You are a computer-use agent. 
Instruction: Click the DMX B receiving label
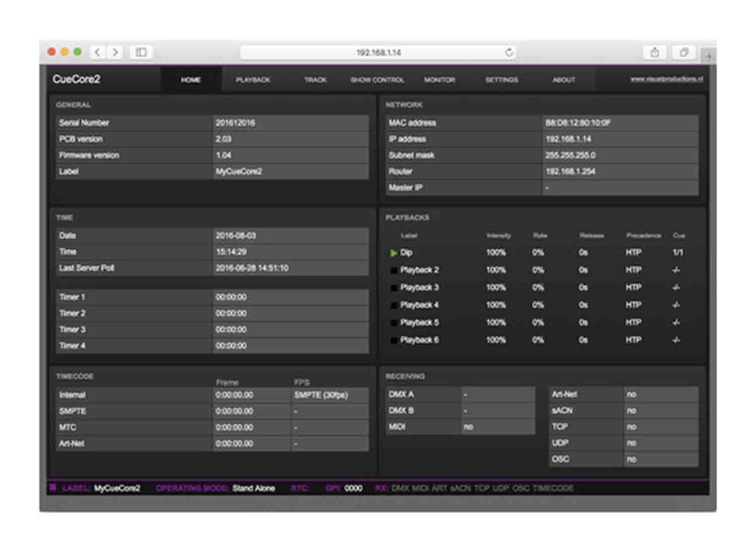point(401,410)
